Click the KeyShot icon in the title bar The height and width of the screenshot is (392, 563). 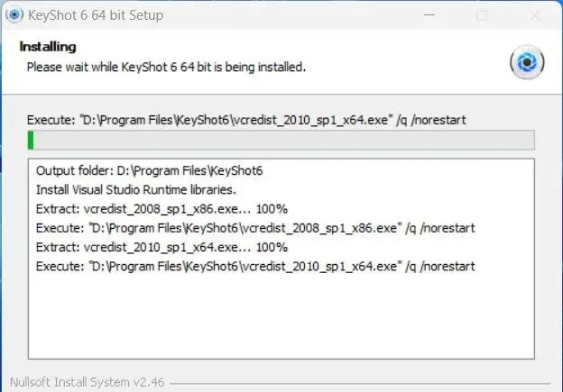pyautogui.click(x=14, y=15)
